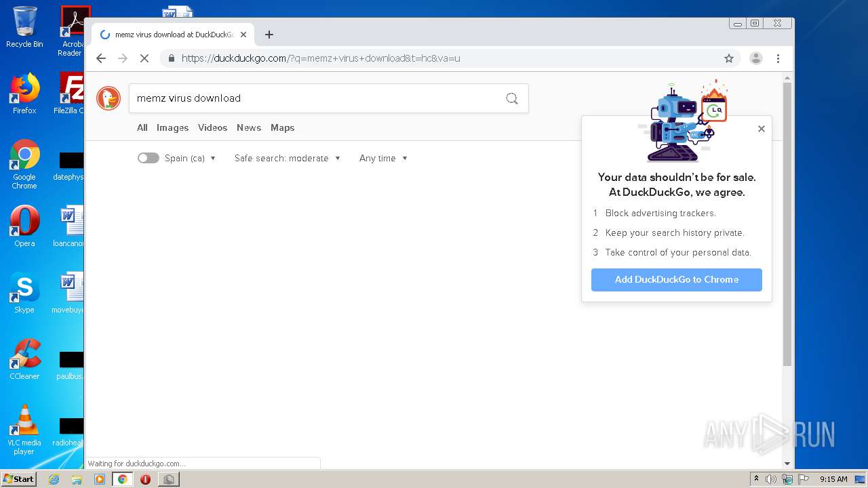Stop page loading with the X button
This screenshot has height=488, width=868.
click(144, 58)
